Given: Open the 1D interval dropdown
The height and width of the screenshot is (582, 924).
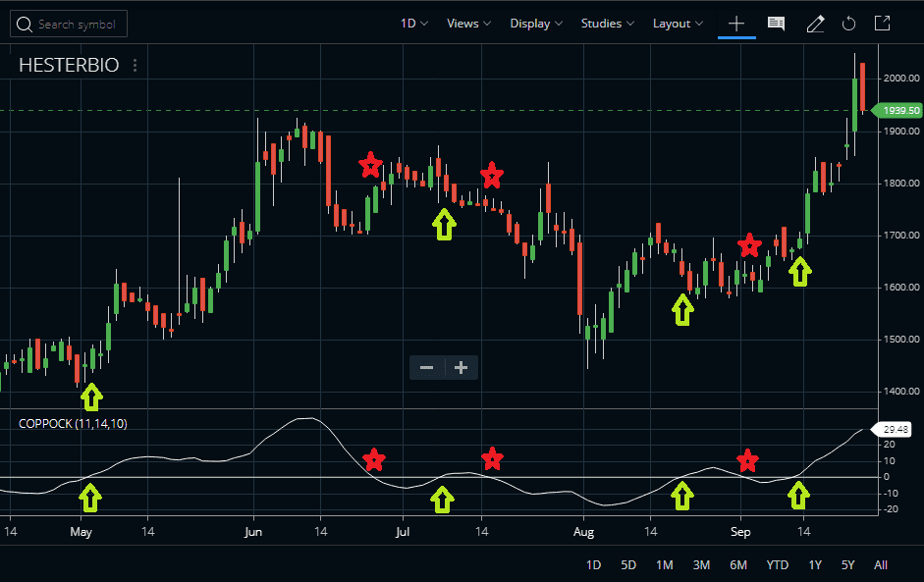Looking at the screenshot, I should click(x=414, y=24).
